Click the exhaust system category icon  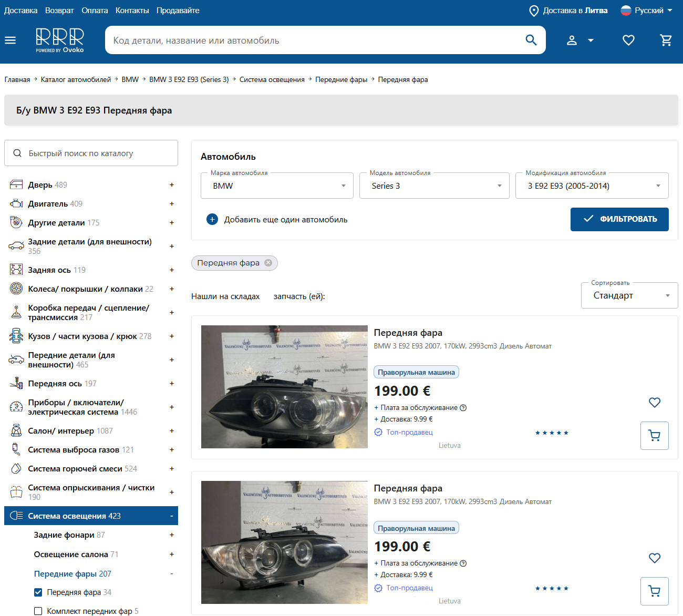point(16,450)
